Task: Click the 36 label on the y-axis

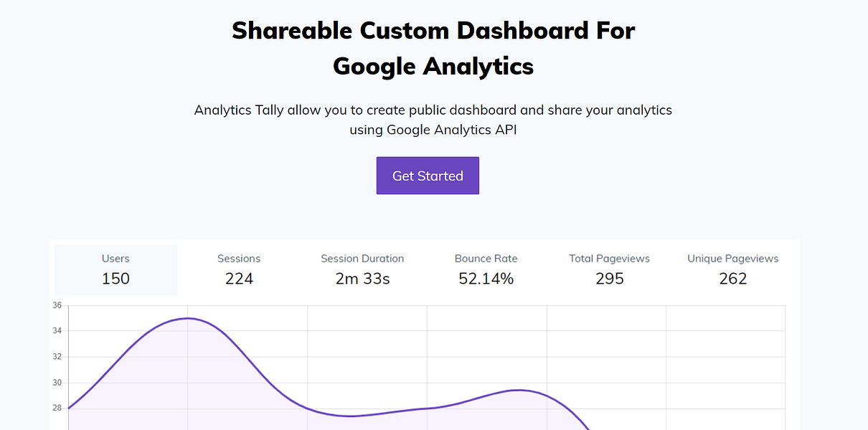Action: pos(56,305)
